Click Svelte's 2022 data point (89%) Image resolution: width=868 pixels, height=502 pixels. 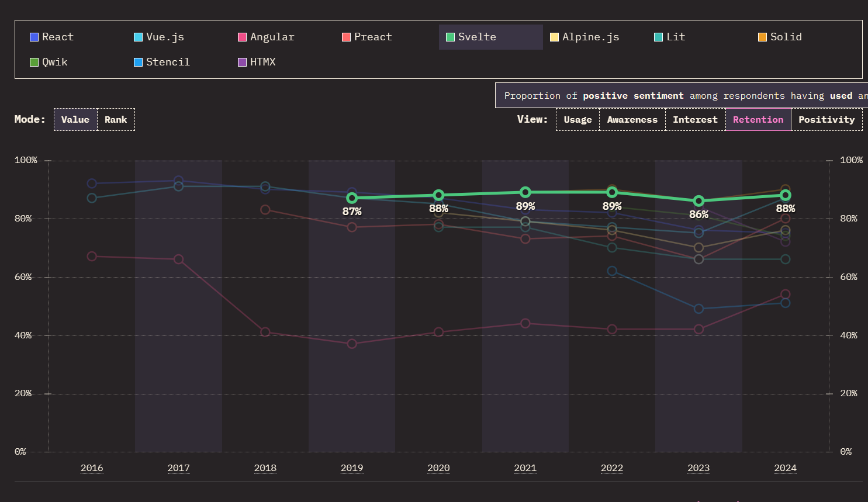click(612, 192)
